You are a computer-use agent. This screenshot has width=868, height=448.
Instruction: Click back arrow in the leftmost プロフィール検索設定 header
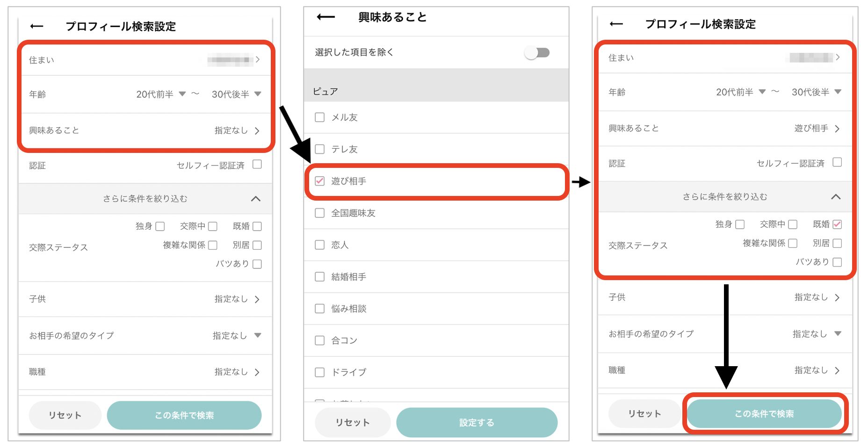coord(36,26)
